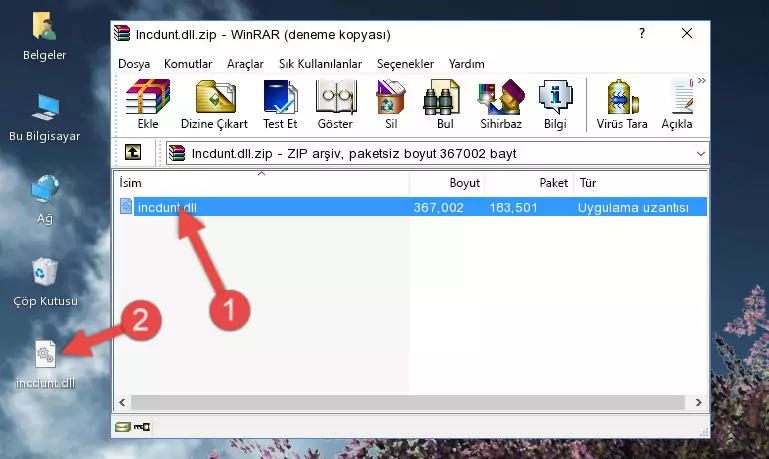Click the 183,501 packed size value
The image size is (769, 459).
[x=513, y=207]
